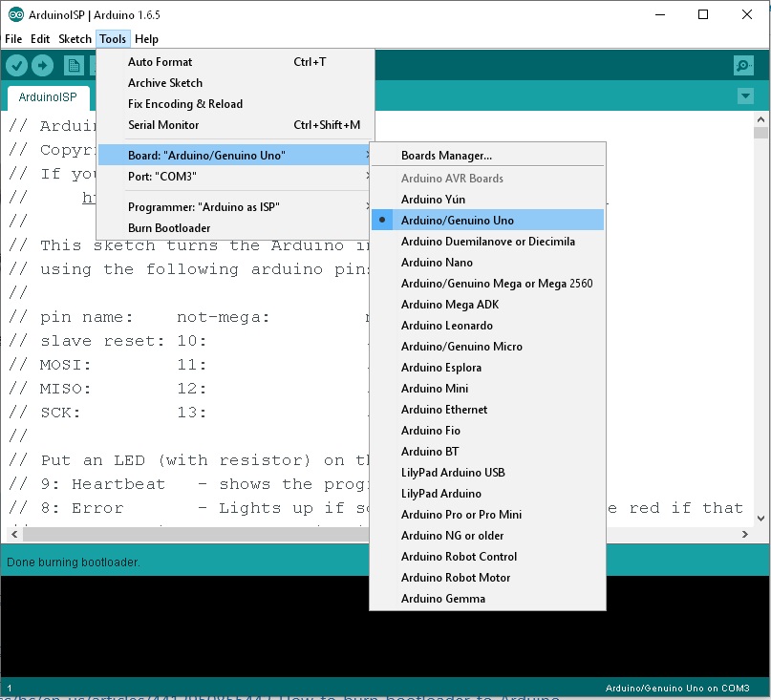This screenshot has width=771, height=700.
Task: Select Arduino Leonardo board
Action: [487, 326]
